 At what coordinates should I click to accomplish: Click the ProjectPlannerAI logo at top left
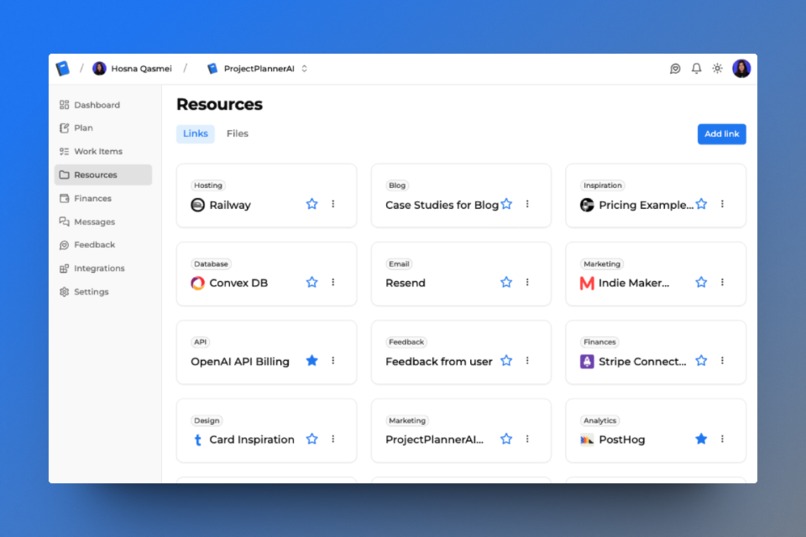(x=63, y=68)
